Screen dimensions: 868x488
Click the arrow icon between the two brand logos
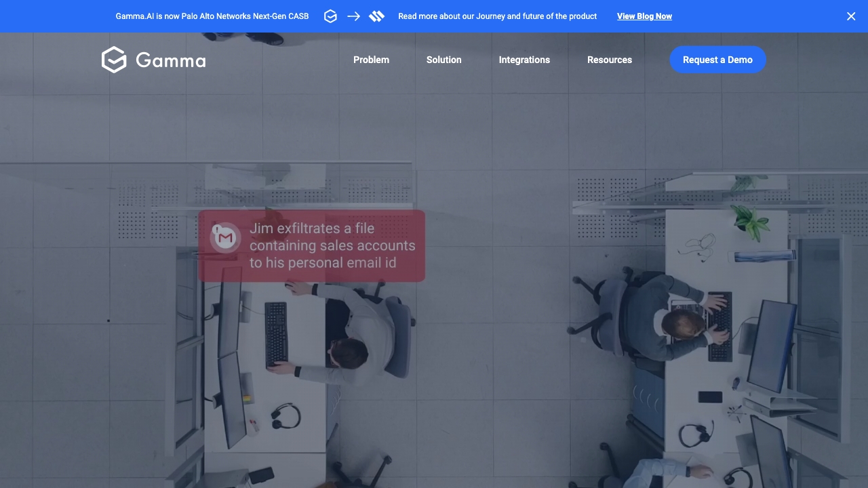[353, 16]
